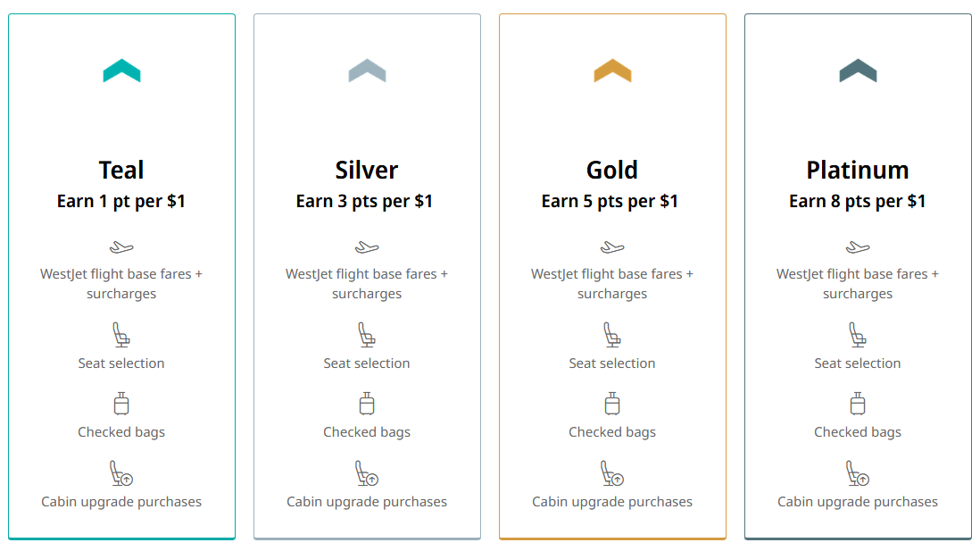Click the luggage icon in Platinum card

pyautogui.click(x=858, y=404)
